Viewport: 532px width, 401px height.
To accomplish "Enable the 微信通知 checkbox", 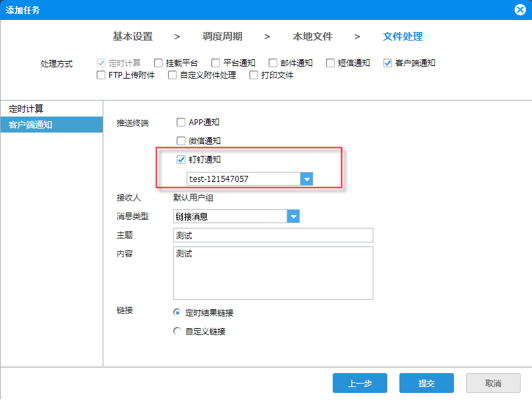I will tap(181, 141).
